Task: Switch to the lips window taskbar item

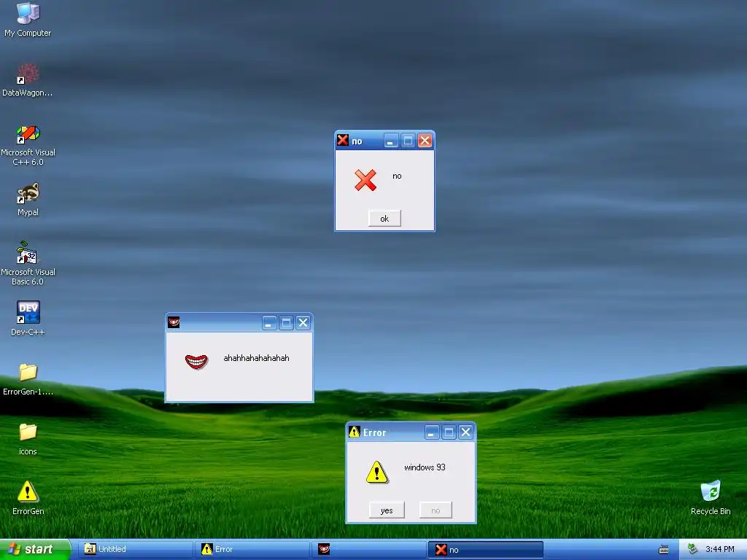Action: 369,550
